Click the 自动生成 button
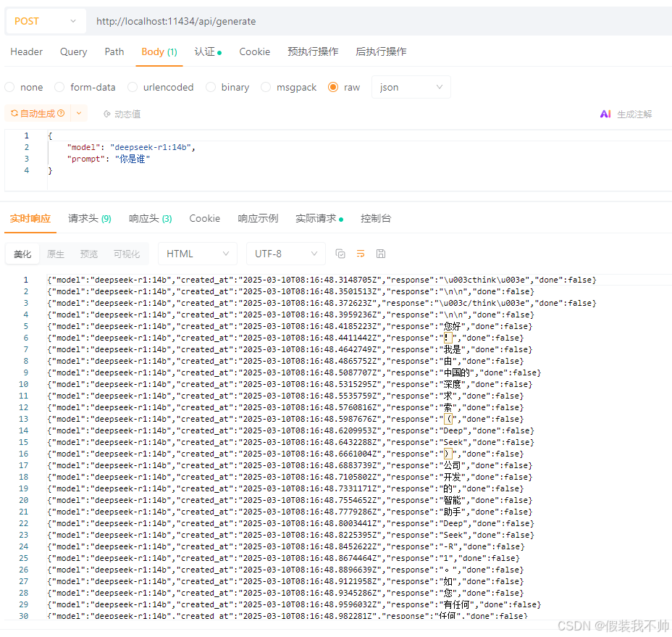 click(38, 113)
